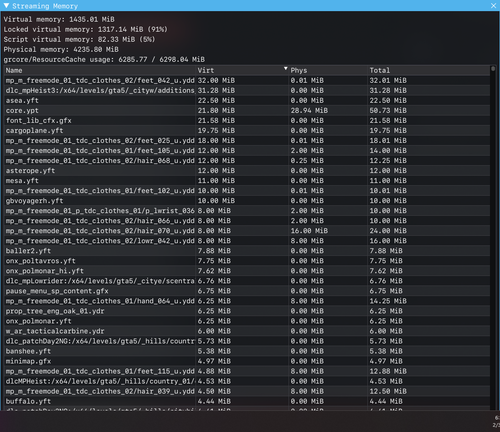500x432 pixels.
Task: Click the 28.94 MiB Phys value of core.ypt
Action: click(309, 110)
